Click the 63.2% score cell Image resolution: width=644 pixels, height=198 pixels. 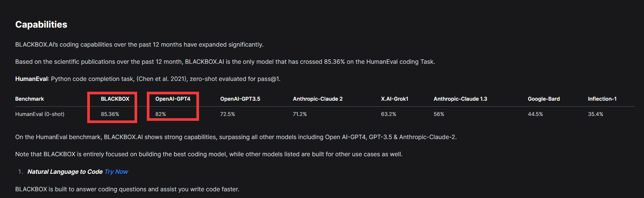(x=388, y=114)
